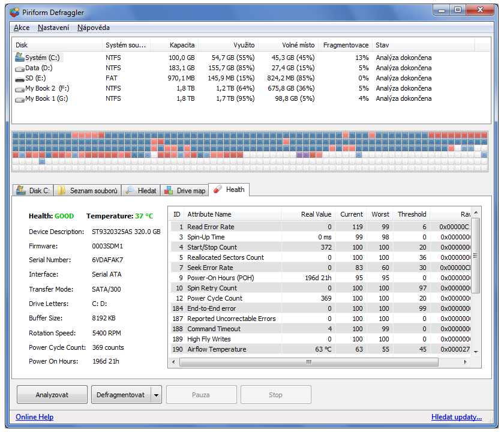The height and width of the screenshot is (432, 504).
Task: Open the Seznam souborů tab
Action: [x=88, y=191]
